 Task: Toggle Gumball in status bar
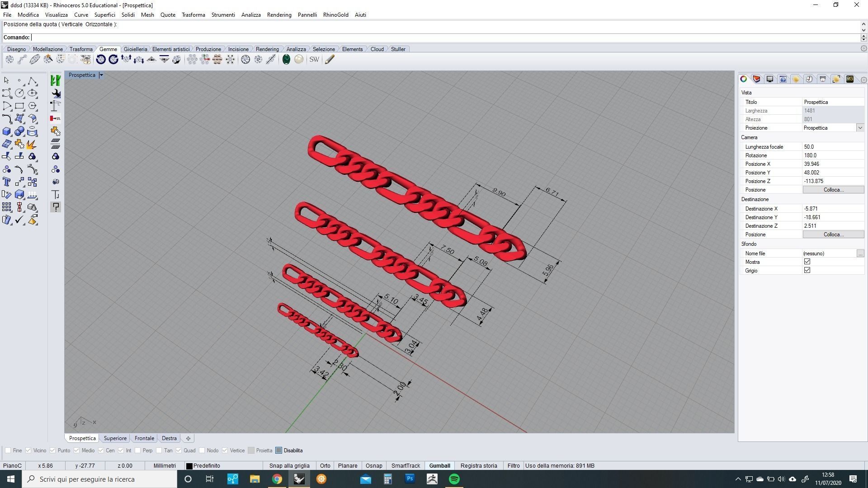439,465
